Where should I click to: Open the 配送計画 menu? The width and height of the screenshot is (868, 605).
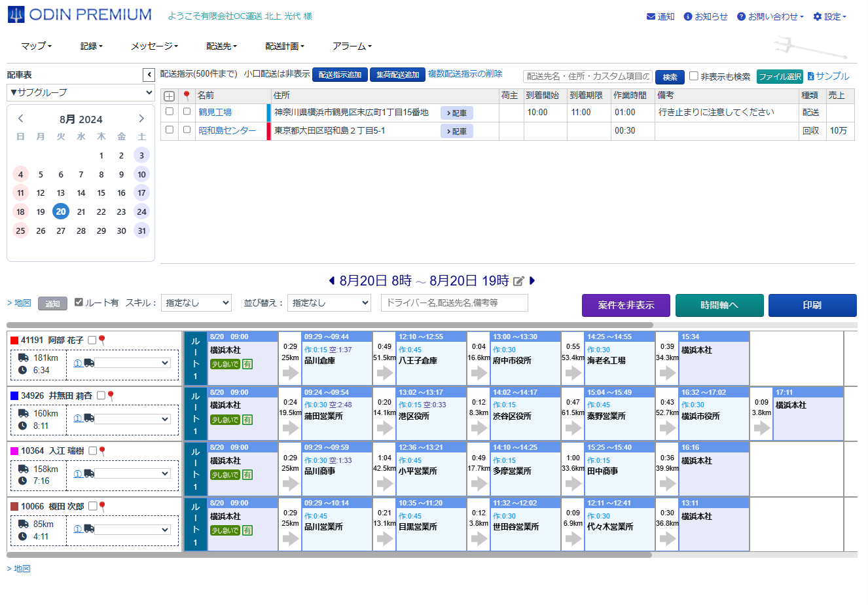[285, 46]
